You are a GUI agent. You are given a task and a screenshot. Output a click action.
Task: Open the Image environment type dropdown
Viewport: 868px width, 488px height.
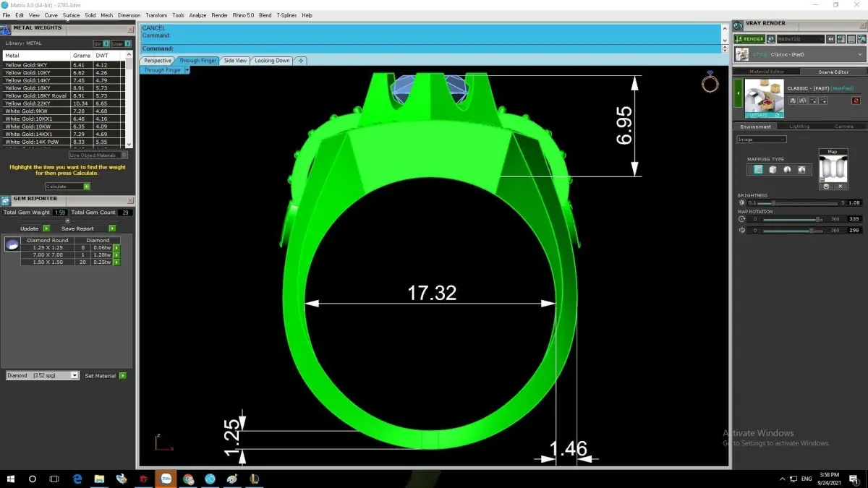(761, 140)
